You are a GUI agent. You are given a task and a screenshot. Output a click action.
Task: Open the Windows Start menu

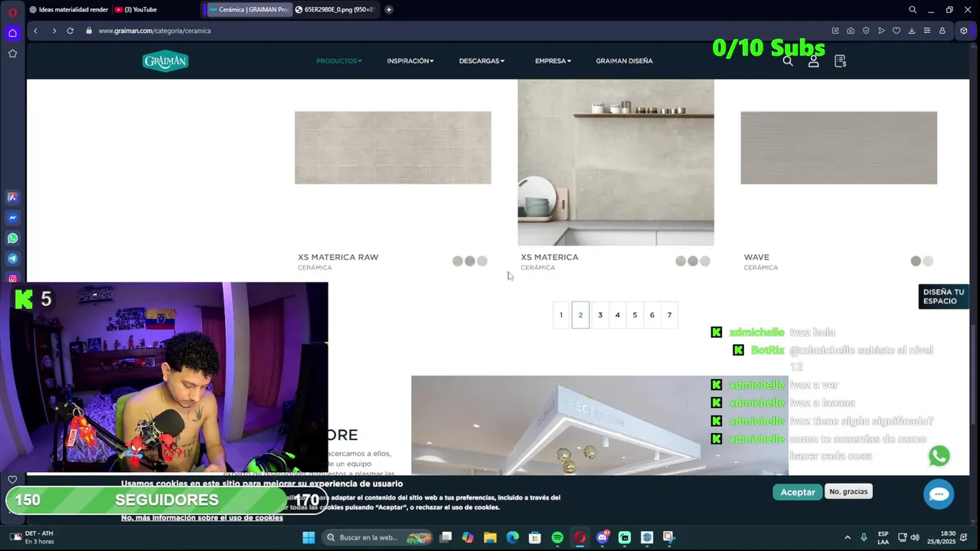point(309,537)
